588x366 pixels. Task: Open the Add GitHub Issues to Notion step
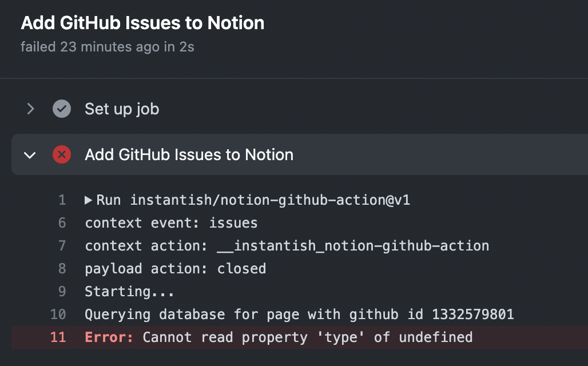(189, 154)
